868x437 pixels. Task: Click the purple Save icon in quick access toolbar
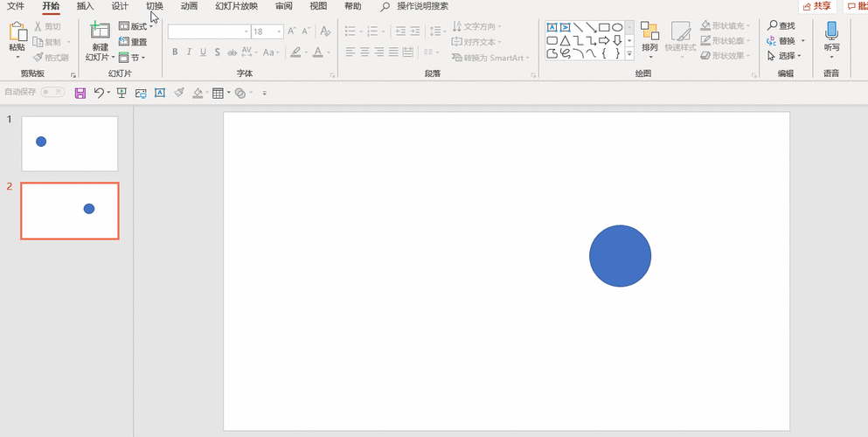(x=80, y=93)
